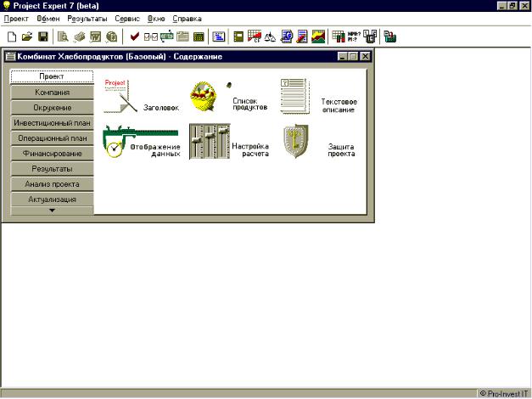This screenshot has width=532, height=399.
Task: Switch to the Компания tab
Action: coord(52,92)
